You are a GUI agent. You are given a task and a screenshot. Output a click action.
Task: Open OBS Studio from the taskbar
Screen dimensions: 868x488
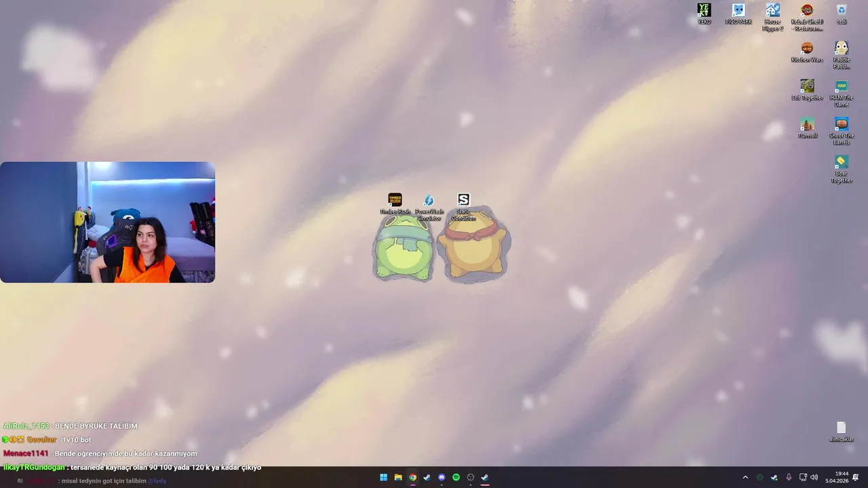click(471, 477)
